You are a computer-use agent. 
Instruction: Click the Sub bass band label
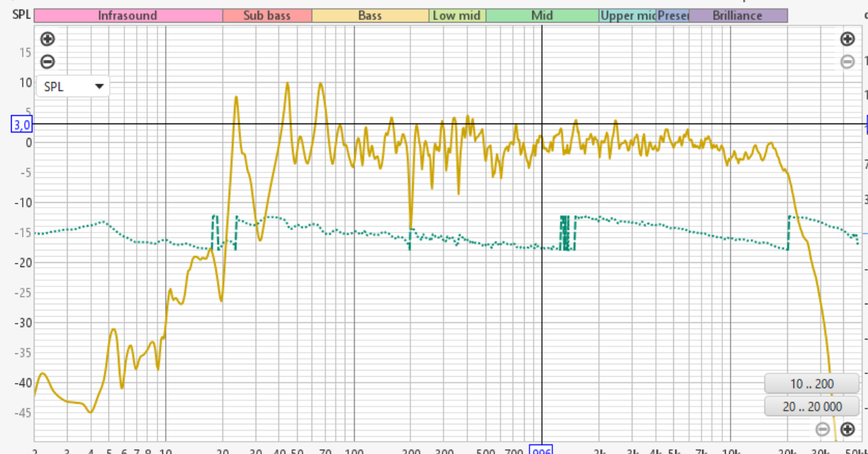(267, 15)
